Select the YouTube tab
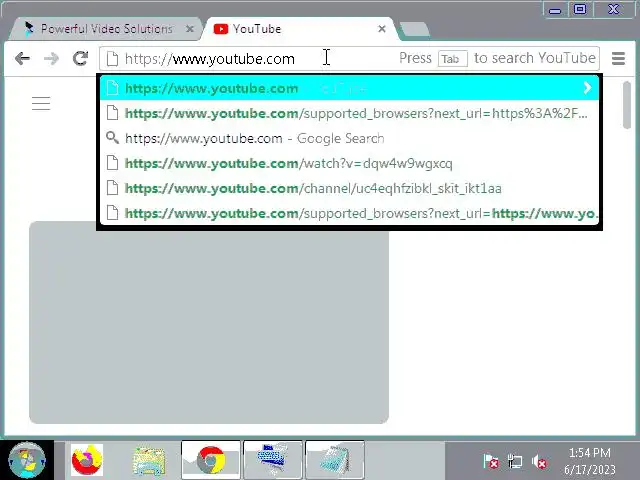 coord(300,29)
